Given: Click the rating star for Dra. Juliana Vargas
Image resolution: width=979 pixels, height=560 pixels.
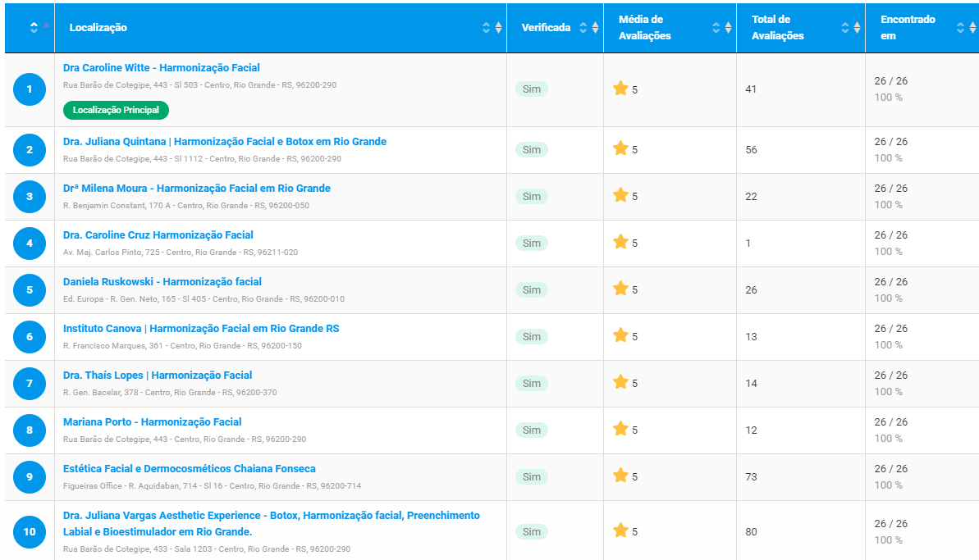Looking at the screenshot, I should point(620,530).
